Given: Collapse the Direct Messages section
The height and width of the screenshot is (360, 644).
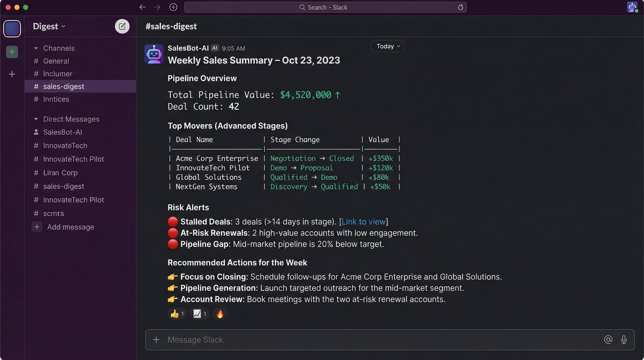Looking at the screenshot, I should click(x=36, y=119).
